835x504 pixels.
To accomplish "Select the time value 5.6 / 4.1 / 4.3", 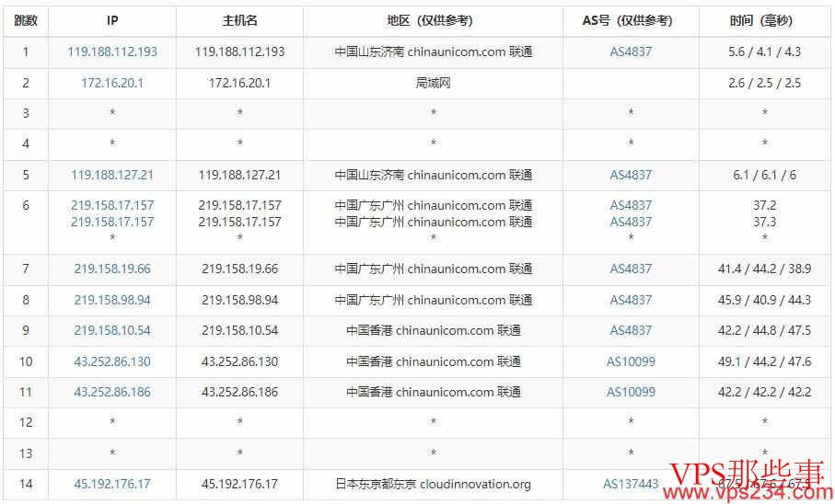I will click(764, 52).
